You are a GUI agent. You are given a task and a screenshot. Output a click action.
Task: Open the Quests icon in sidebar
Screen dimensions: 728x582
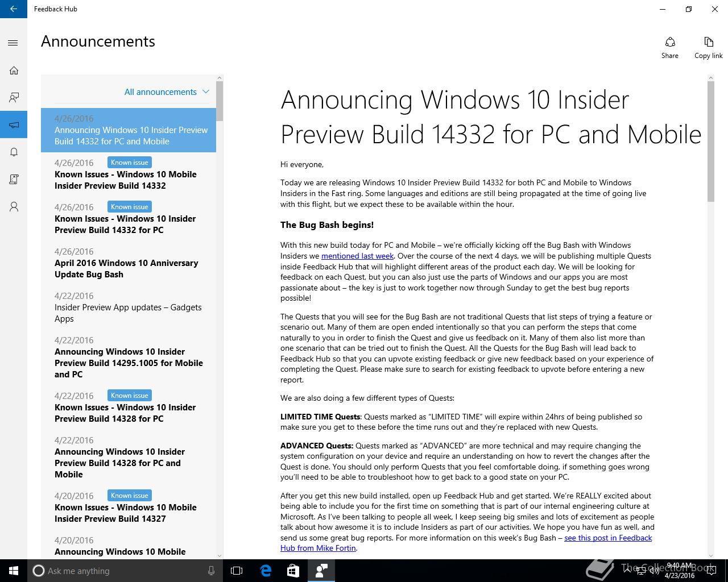tap(14, 179)
